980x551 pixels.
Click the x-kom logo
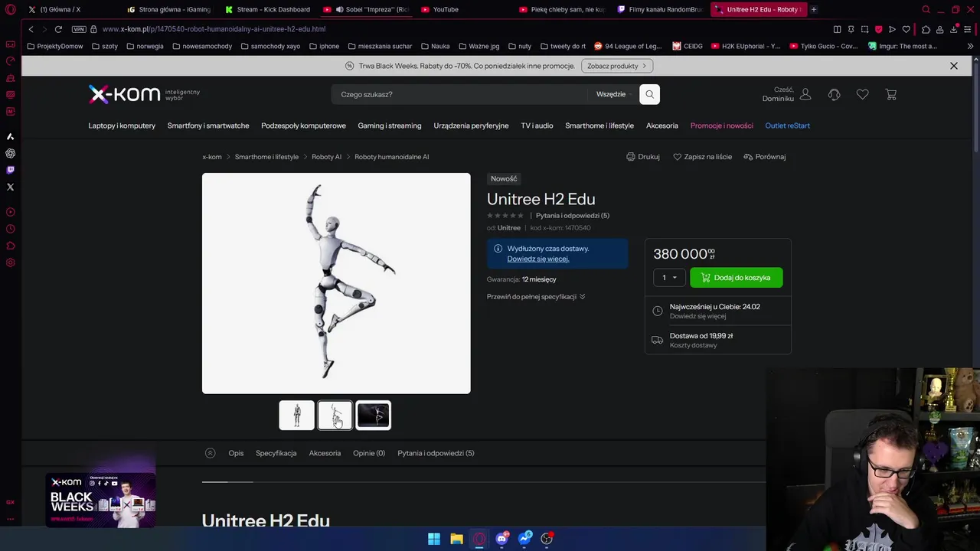click(124, 94)
